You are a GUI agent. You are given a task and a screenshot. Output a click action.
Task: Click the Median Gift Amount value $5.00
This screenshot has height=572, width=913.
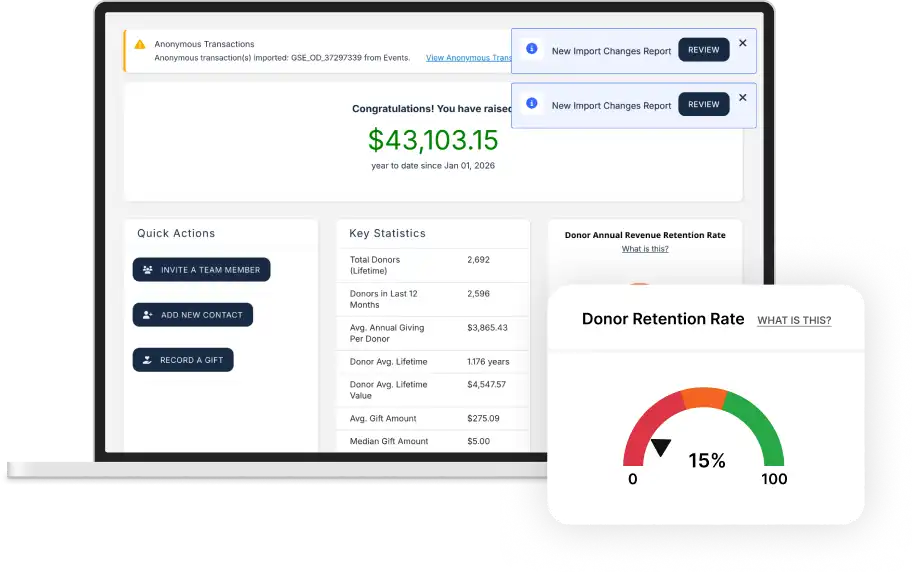(479, 441)
